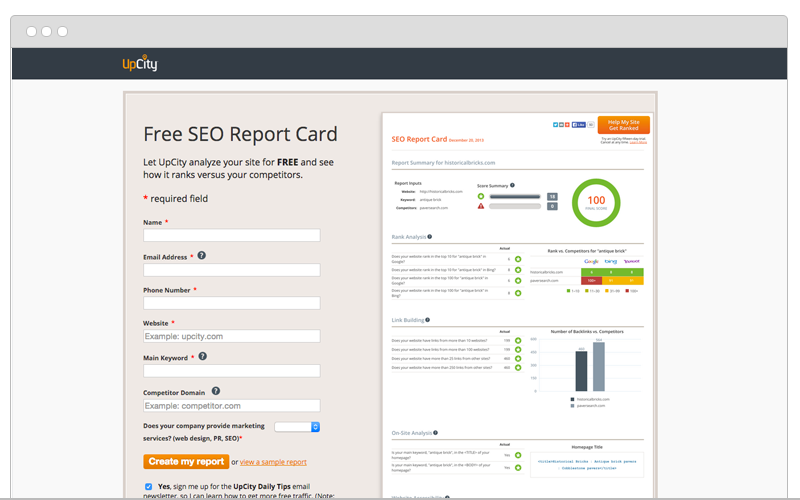Click the lighter paversearch.com bar in backlinks chart
Viewport: 800px width, 500px height.
point(599,367)
